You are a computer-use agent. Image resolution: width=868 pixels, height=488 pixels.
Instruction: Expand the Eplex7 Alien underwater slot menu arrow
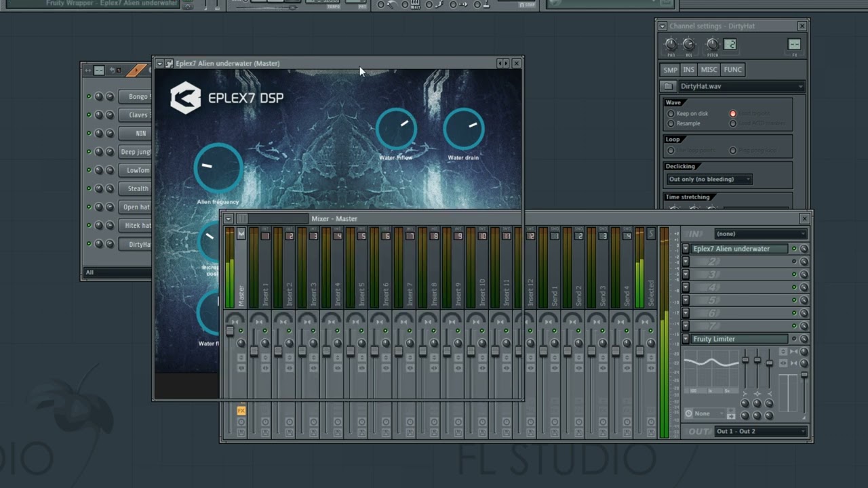coord(686,249)
